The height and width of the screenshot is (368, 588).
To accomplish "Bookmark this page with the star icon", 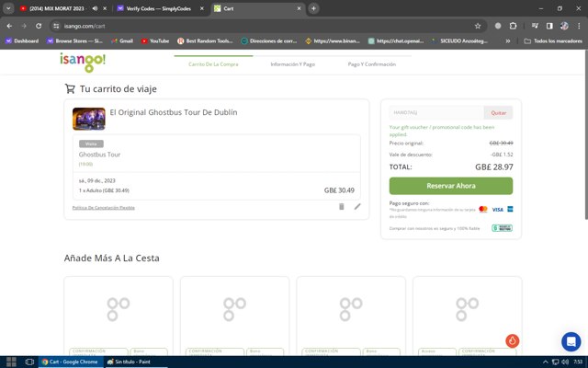I will 478,26.
